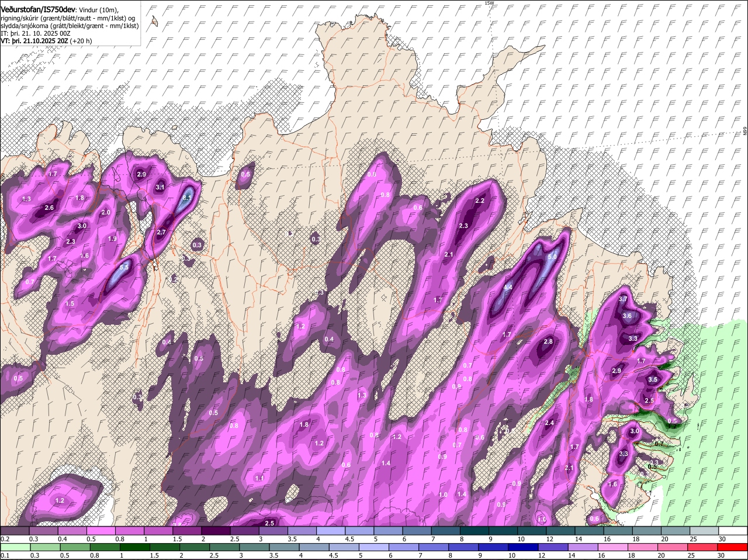Click the 3.7 value label on map

click(623, 299)
